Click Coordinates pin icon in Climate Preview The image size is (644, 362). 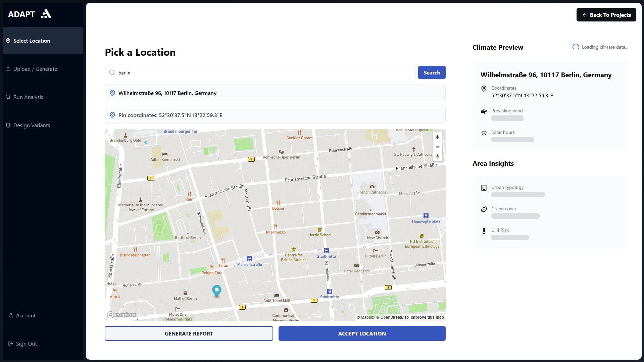pos(484,89)
